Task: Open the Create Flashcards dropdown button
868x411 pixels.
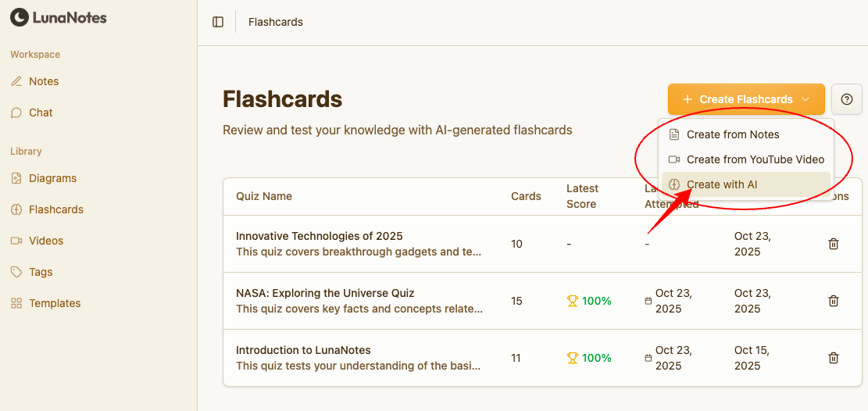Action: tap(746, 99)
